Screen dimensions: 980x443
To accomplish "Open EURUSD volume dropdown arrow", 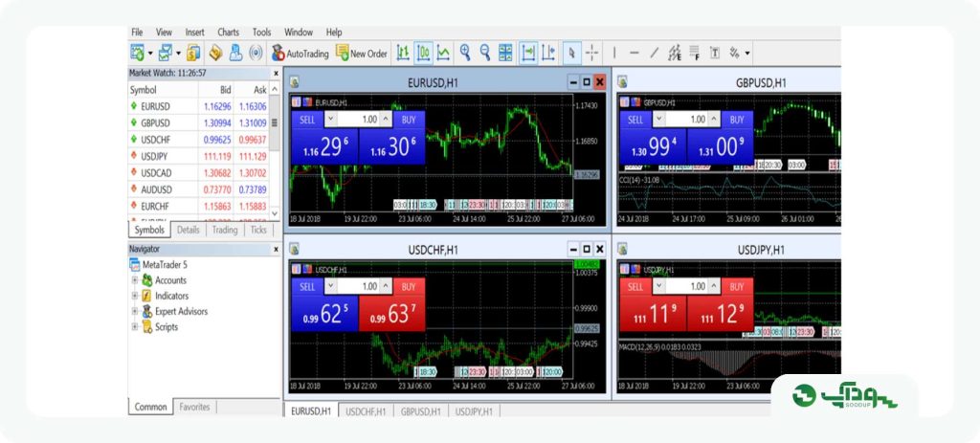I will pos(330,120).
